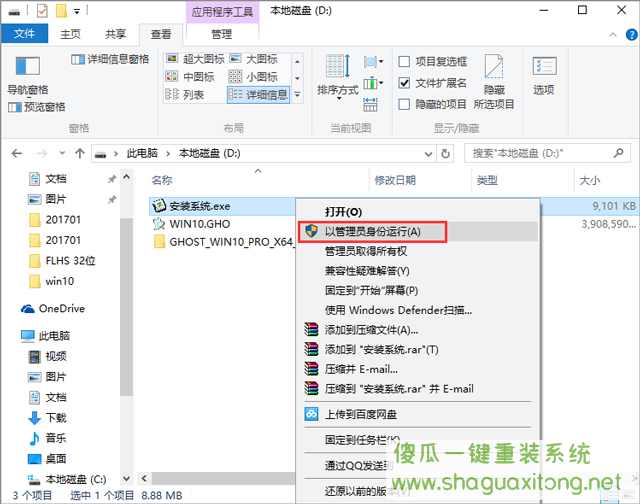Click the 选项 options icon in ribbon

click(x=543, y=73)
